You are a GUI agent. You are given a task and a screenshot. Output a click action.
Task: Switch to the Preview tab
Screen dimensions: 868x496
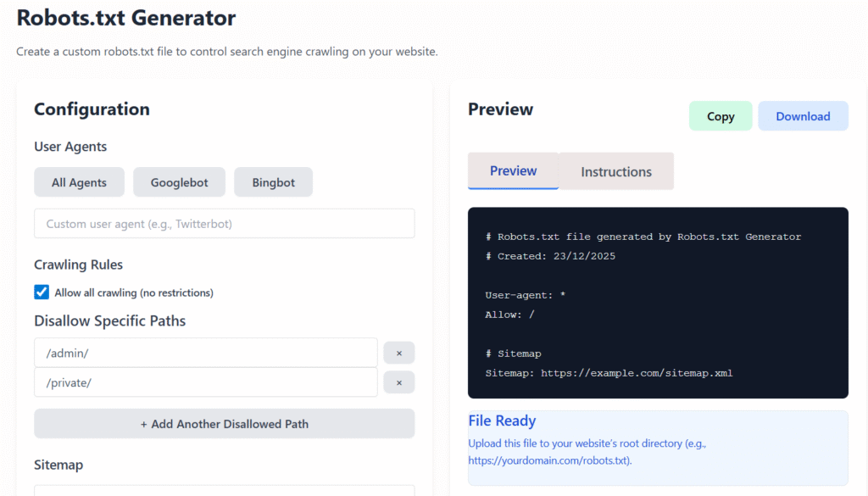tap(512, 171)
